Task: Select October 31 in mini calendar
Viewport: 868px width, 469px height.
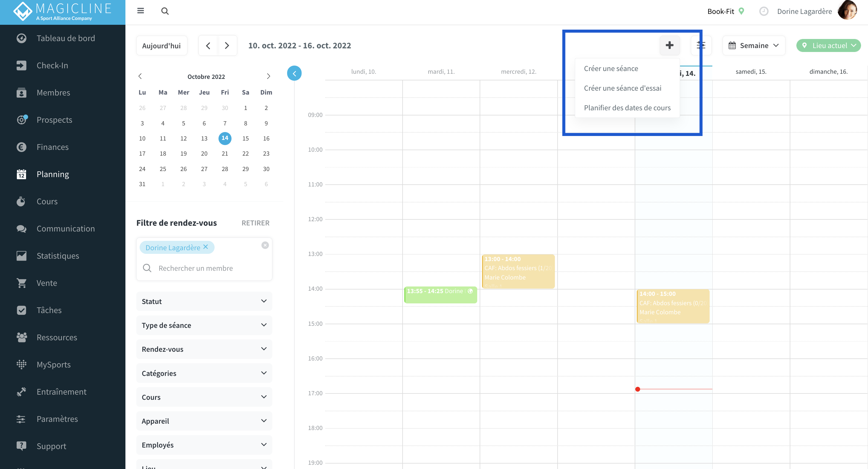Action: click(142, 184)
